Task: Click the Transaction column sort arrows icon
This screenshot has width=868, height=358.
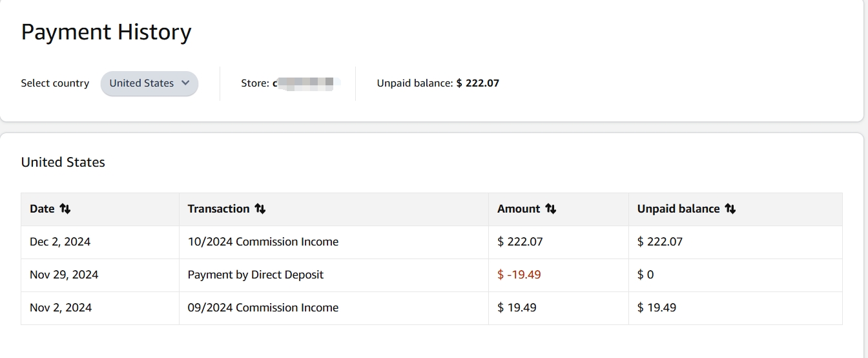Action: (x=260, y=209)
